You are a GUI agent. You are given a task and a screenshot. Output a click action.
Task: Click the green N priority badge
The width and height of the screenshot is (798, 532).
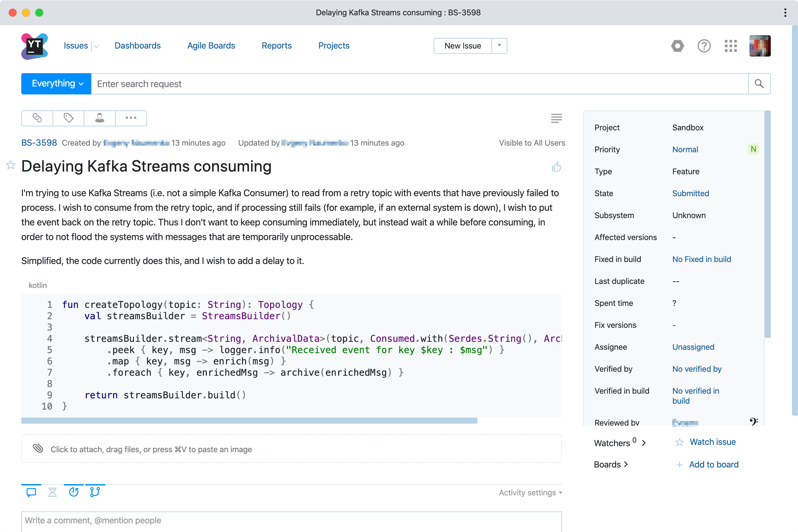coord(753,149)
